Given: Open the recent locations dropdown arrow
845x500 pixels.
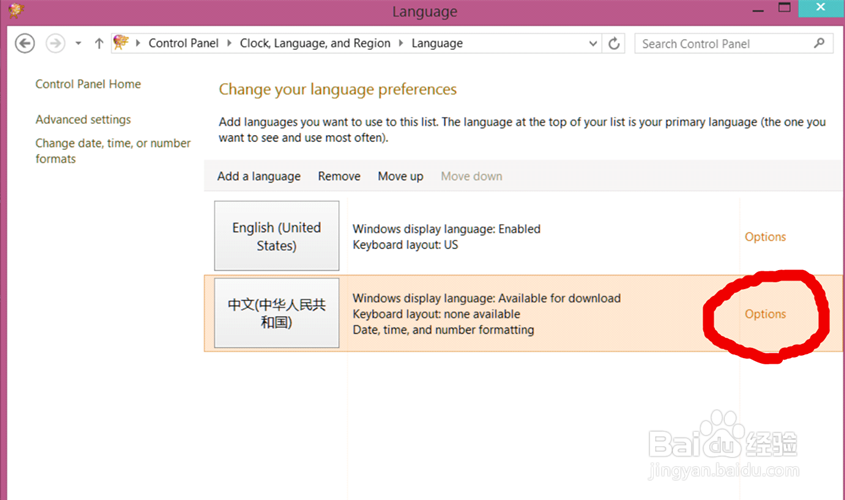Looking at the screenshot, I should point(78,43).
